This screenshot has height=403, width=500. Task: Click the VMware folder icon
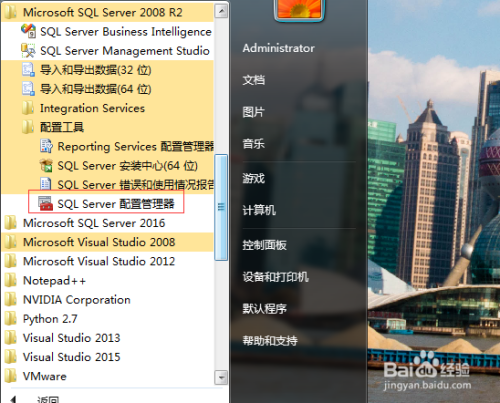pyautogui.click(x=10, y=376)
